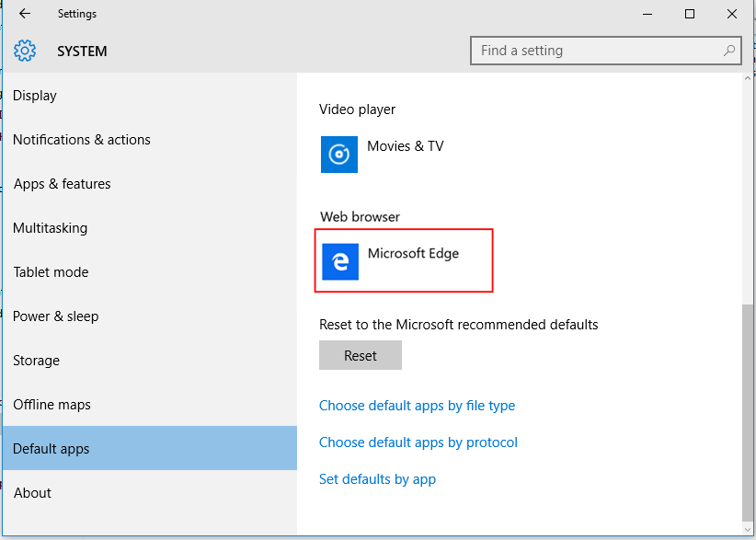Select Default apps in the sidebar
The width and height of the screenshot is (756, 540).
[51, 448]
